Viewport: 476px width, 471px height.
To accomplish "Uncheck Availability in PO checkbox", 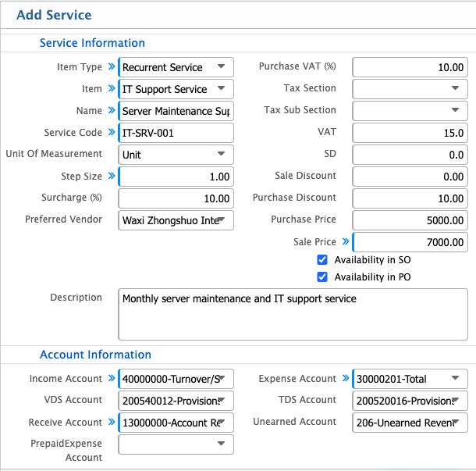I will click(x=322, y=277).
